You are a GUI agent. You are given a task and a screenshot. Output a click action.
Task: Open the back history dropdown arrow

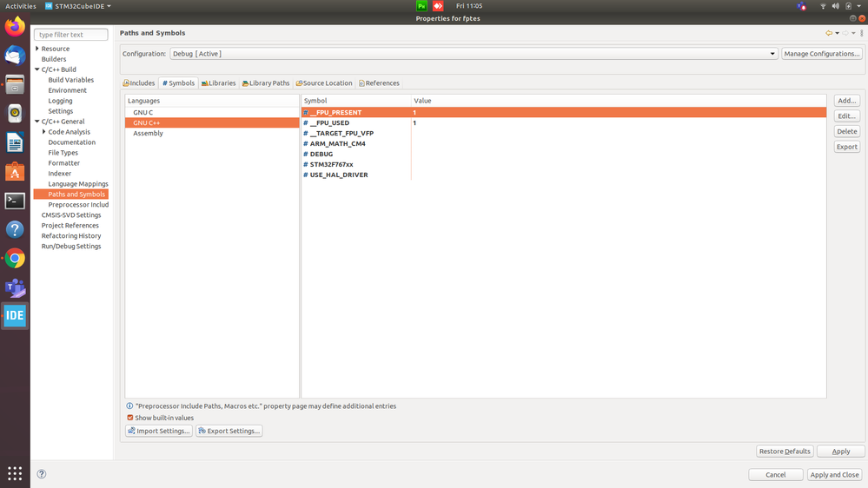837,33
